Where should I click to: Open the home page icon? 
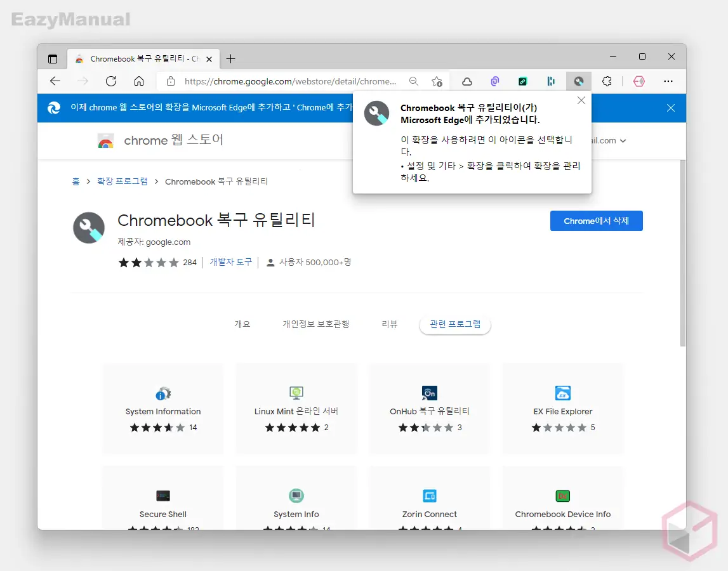pyautogui.click(x=139, y=81)
